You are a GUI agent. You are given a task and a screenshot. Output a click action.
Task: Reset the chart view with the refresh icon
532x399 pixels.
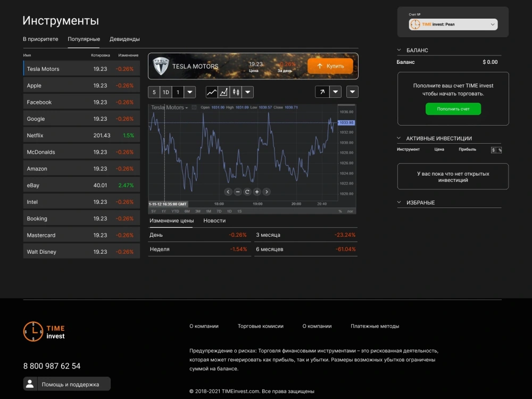[247, 192]
